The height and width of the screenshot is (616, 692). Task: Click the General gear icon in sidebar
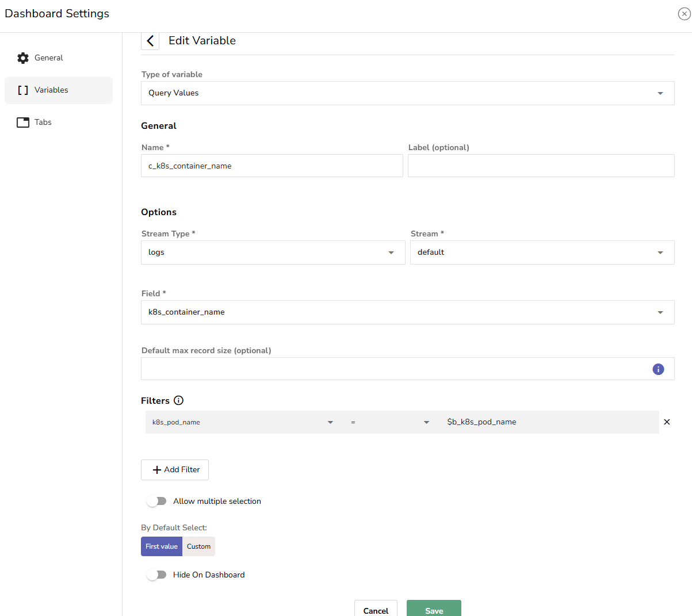tap(23, 58)
